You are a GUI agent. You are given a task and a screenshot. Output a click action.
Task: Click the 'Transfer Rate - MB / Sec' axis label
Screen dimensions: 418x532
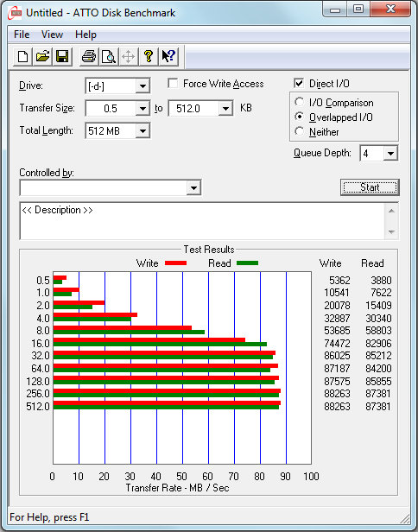pyautogui.click(x=177, y=488)
